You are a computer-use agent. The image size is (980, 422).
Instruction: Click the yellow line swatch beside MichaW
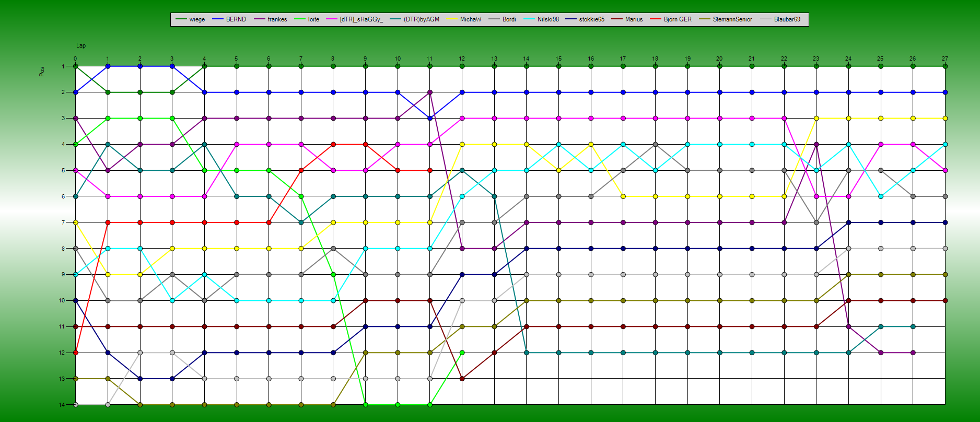[451, 19]
